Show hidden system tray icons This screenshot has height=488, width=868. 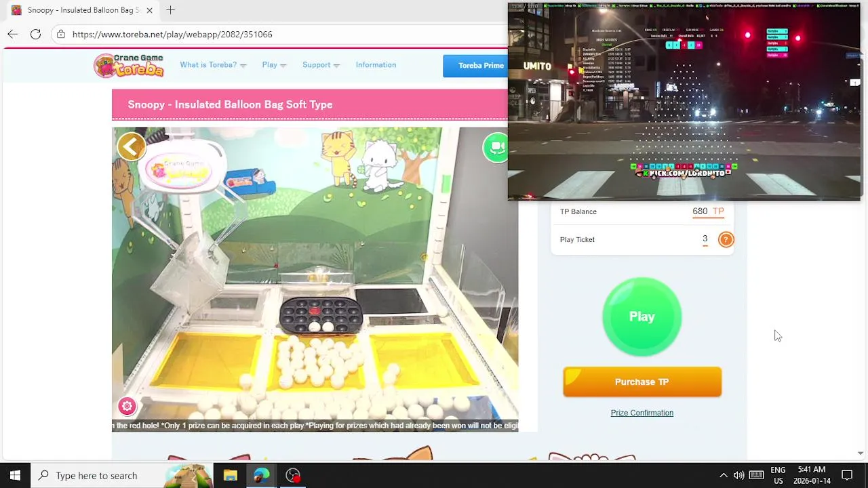click(723, 475)
